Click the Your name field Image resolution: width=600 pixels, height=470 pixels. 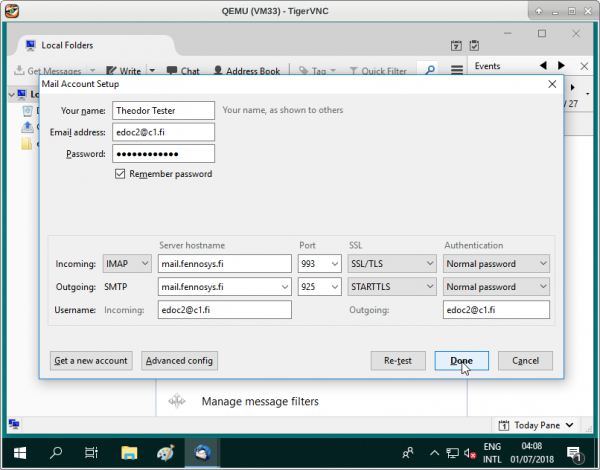163,111
